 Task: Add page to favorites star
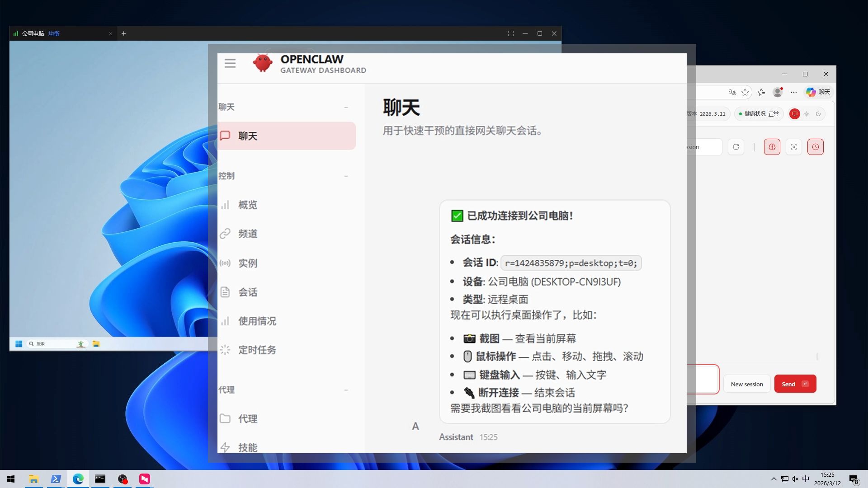click(745, 92)
